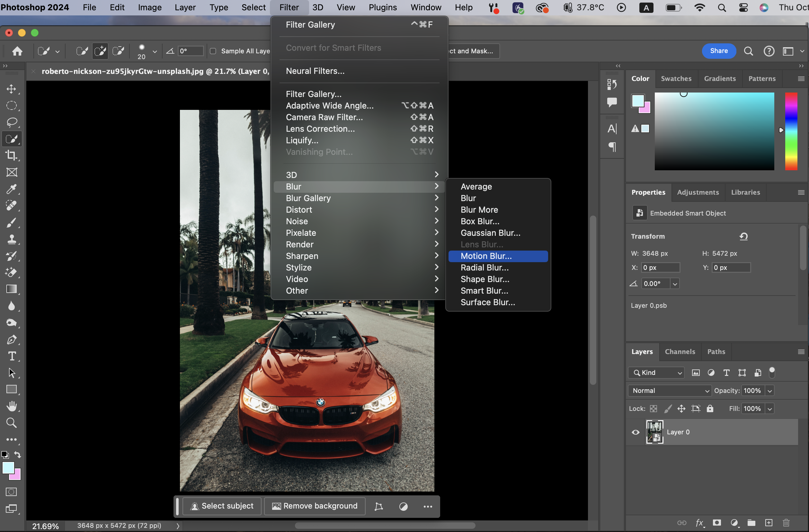Toggle the lock all layer icon
The width and height of the screenshot is (809, 532).
[710, 409]
